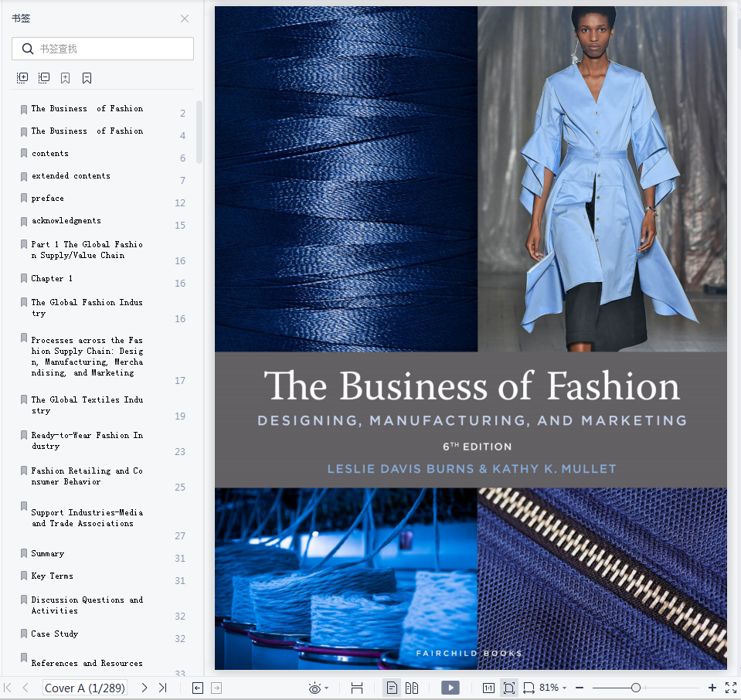Image resolution: width=741 pixels, height=700 pixels.
Task: Close the bookmarks (书签) panel
Action: click(185, 19)
